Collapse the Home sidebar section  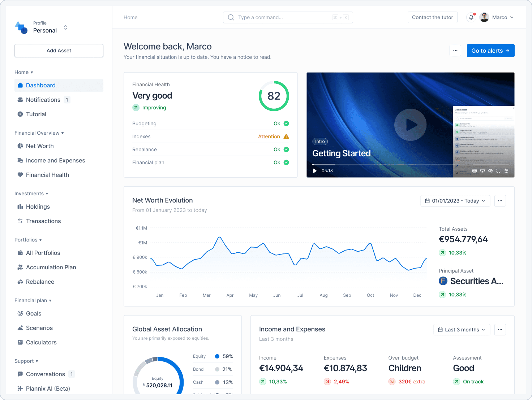coord(24,72)
